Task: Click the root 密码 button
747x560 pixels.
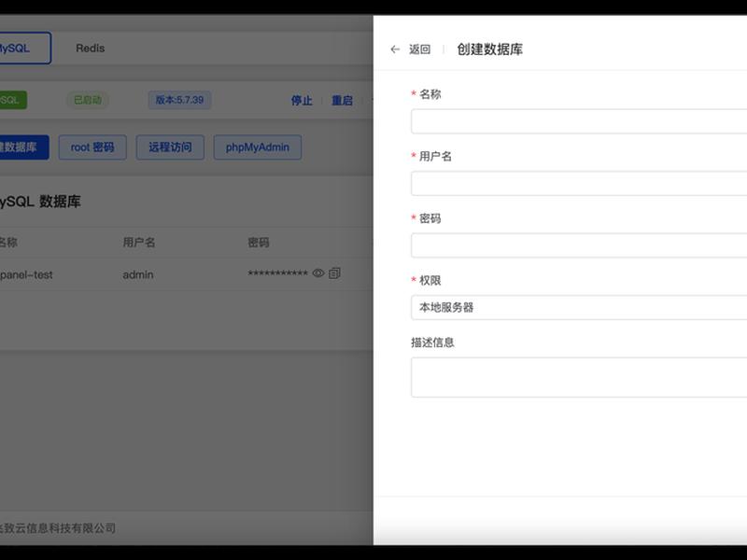Action: 92,147
